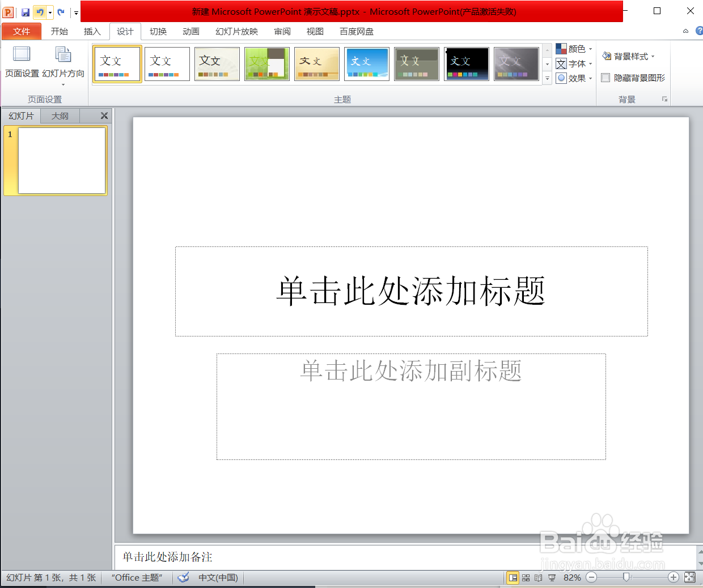The image size is (703, 588).
Task: Switch to Slide Sorter view
Action: [525, 577]
